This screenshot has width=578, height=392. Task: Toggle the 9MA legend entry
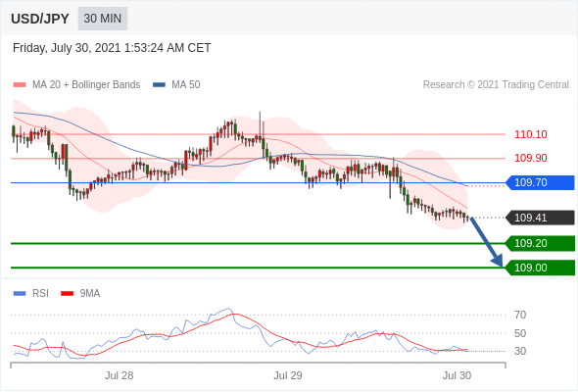click(x=80, y=294)
